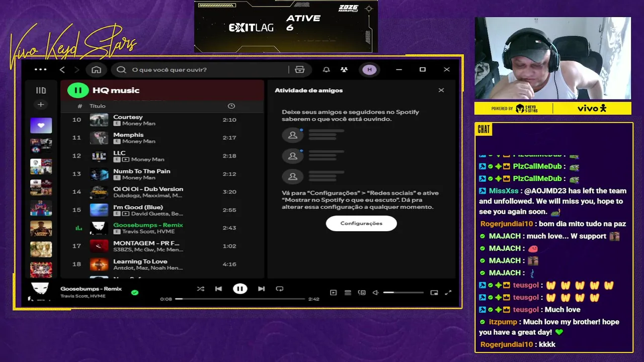Open Liked Songs heart playlist

click(x=41, y=125)
